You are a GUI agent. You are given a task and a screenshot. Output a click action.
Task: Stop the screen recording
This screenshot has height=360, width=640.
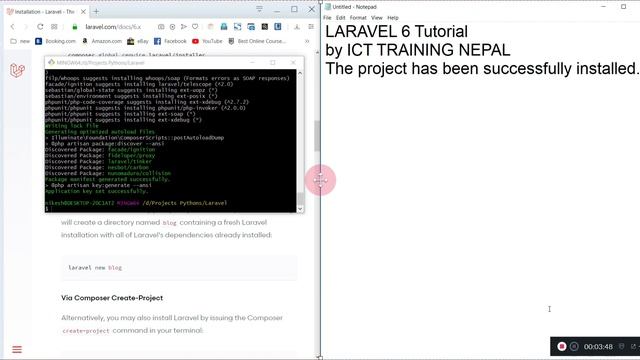(x=562, y=347)
